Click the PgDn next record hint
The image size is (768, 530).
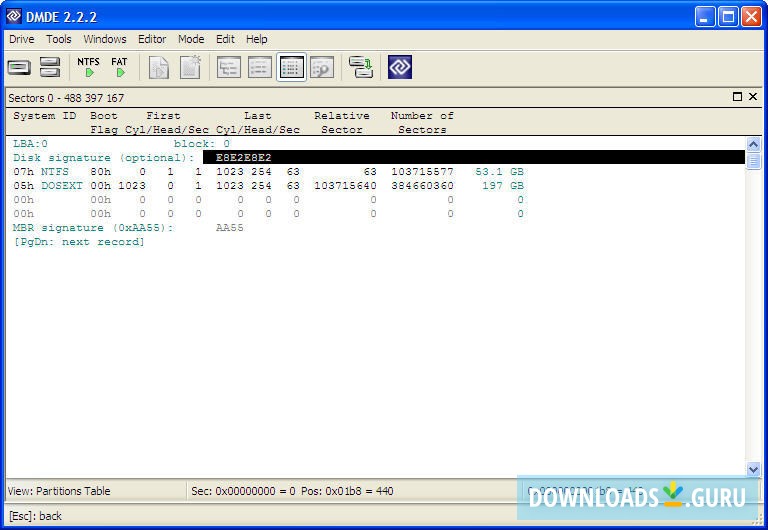79,242
